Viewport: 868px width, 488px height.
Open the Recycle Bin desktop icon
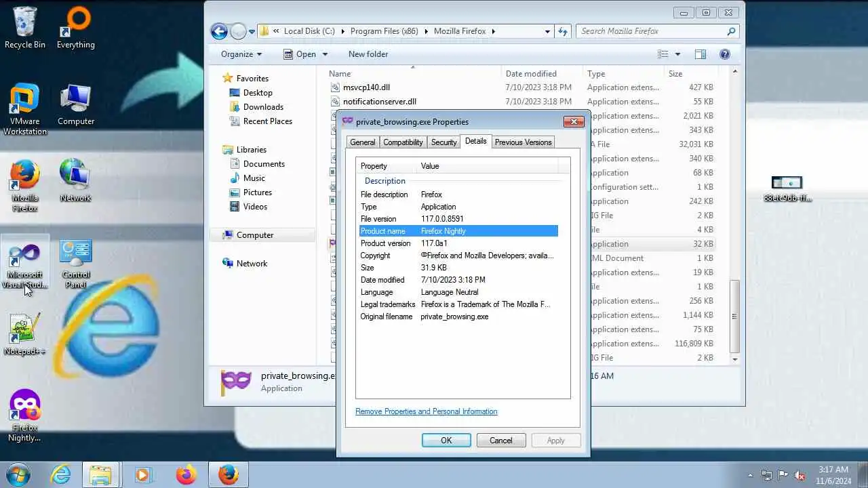coord(25,27)
